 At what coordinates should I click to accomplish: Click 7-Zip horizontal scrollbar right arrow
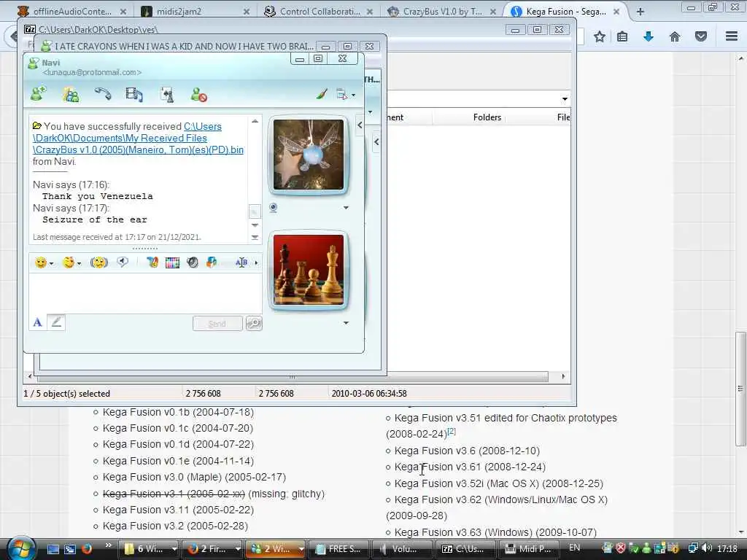(563, 377)
